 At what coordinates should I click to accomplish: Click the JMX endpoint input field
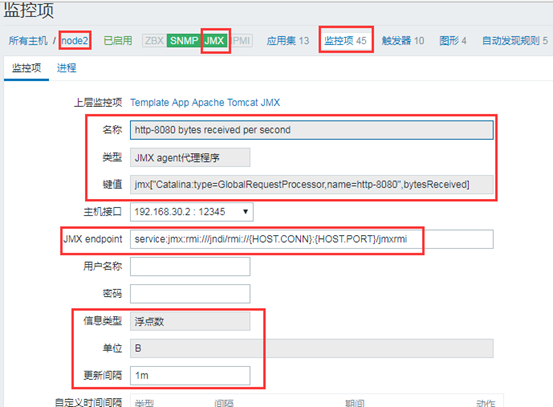click(x=312, y=239)
